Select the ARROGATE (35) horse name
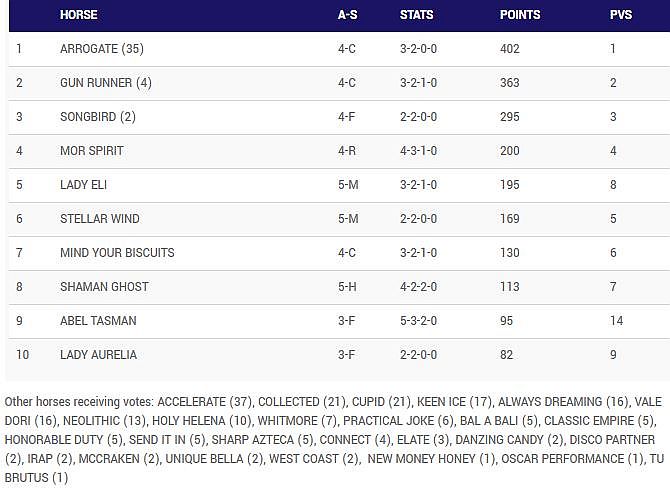The image size is (670, 489). [x=102, y=49]
